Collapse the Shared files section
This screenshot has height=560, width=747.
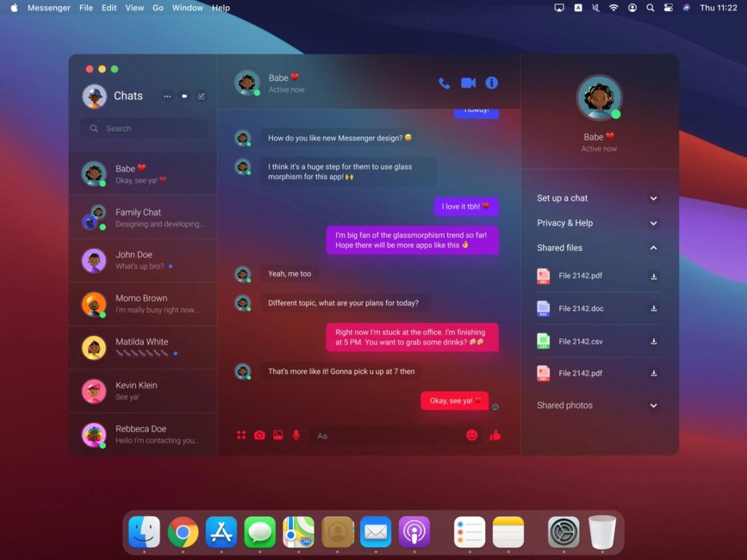click(653, 248)
